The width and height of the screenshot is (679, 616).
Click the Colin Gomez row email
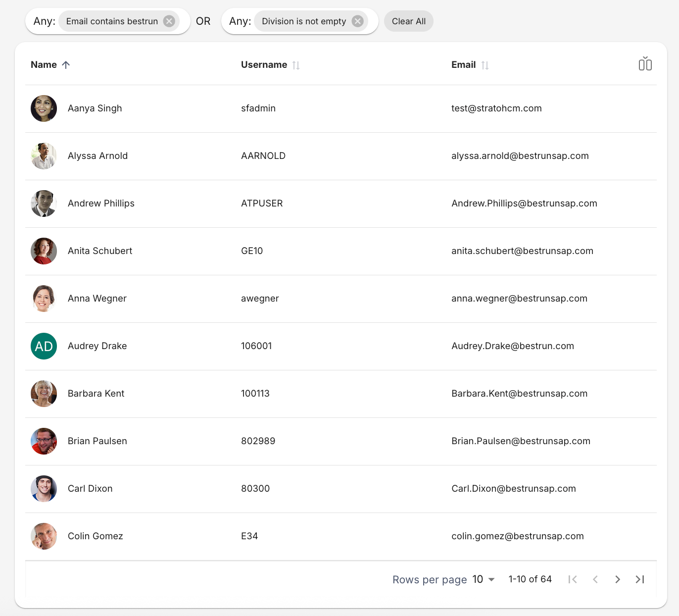click(x=517, y=536)
